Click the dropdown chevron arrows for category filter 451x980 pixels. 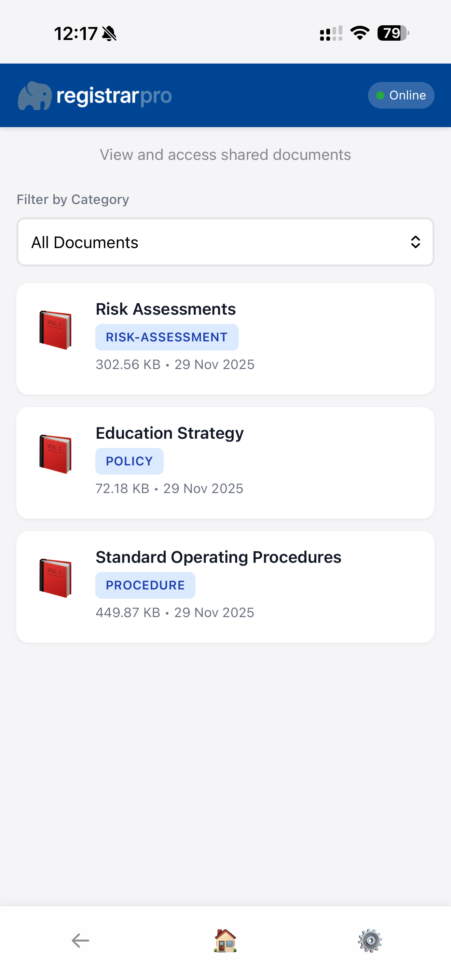415,242
